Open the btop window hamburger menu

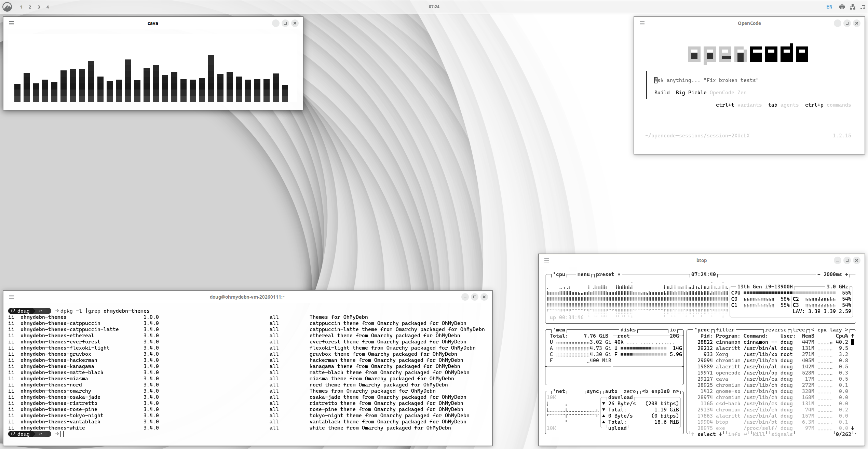click(x=547, y=260)
